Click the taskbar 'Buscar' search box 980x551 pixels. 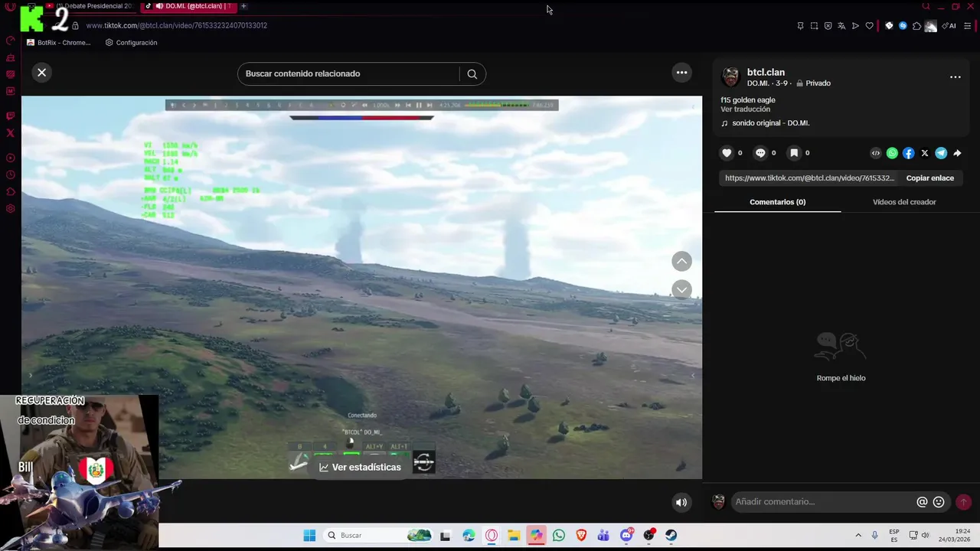click(x=379, y=535)
